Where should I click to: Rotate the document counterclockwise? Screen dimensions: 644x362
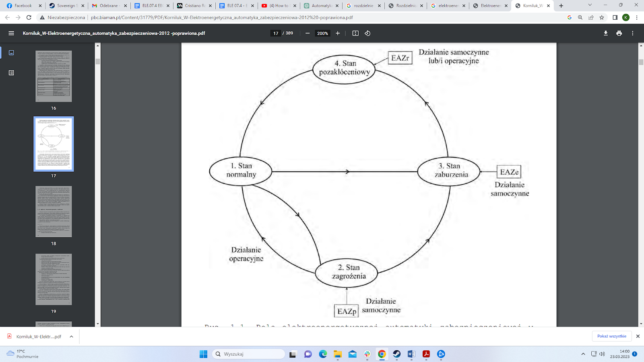[x=367, y=33]
